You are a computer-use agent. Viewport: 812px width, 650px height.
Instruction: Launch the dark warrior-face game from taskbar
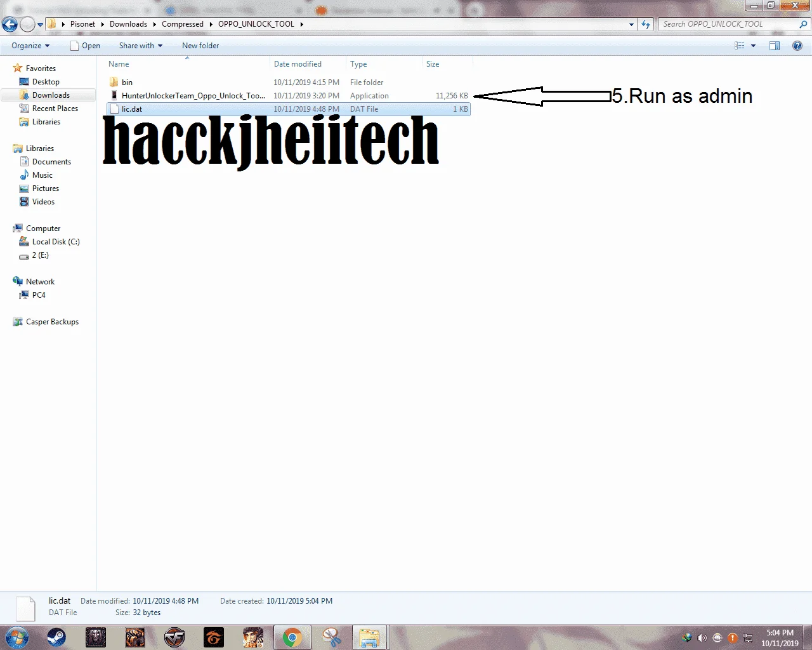coord(96,637)
